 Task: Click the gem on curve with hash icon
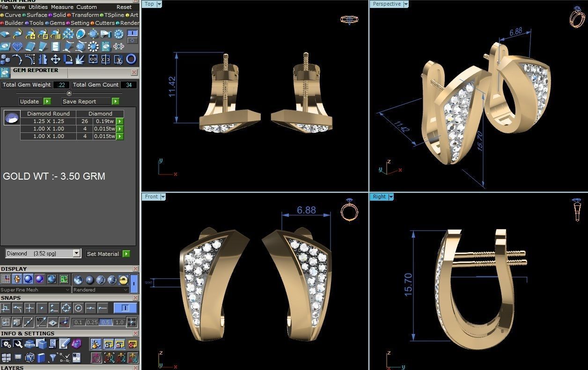pyautogui.click(x=43, y=34)
